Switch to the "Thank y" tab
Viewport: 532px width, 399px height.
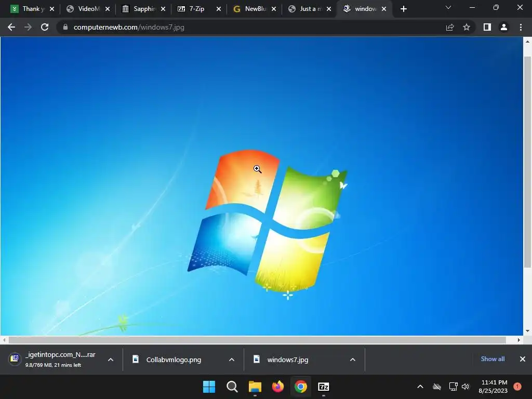pyautogui.click(x=28, y=9)
